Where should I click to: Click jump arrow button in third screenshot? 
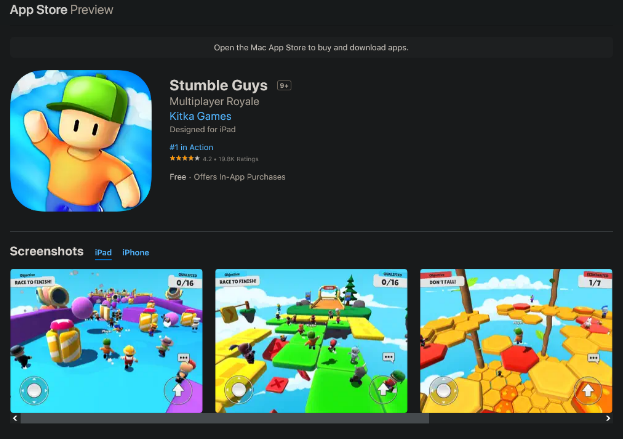(588, 391)
